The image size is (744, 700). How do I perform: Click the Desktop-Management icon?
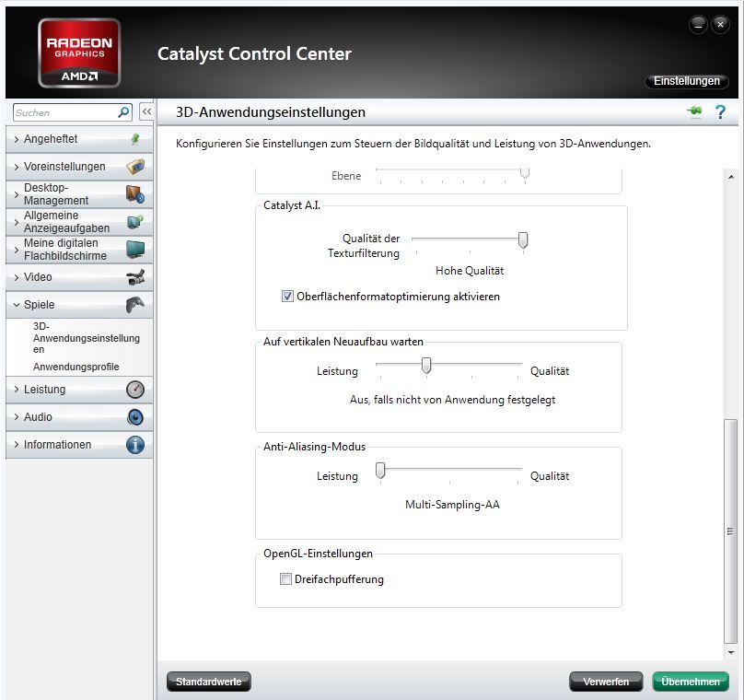pos(135,194)
